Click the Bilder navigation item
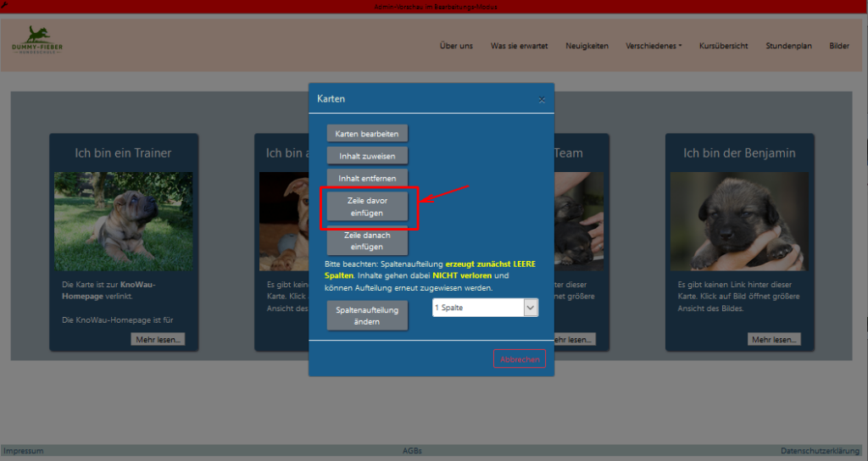 839,46
